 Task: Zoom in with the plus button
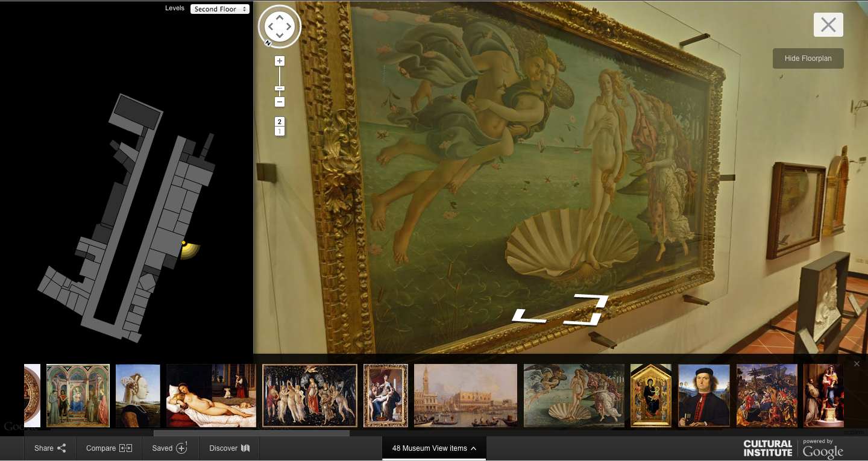pyautogui.click(x=279, y=61)
